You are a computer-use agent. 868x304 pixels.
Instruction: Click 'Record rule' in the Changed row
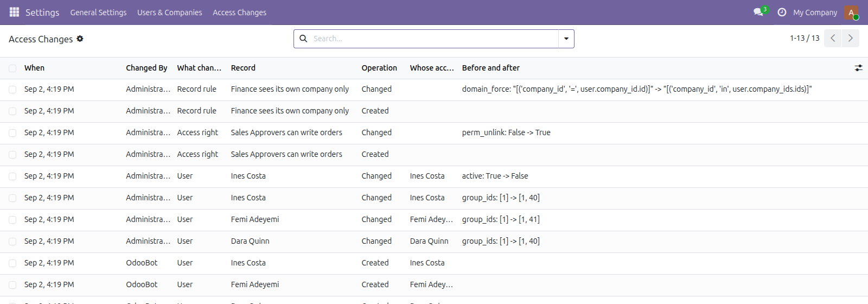196,89
